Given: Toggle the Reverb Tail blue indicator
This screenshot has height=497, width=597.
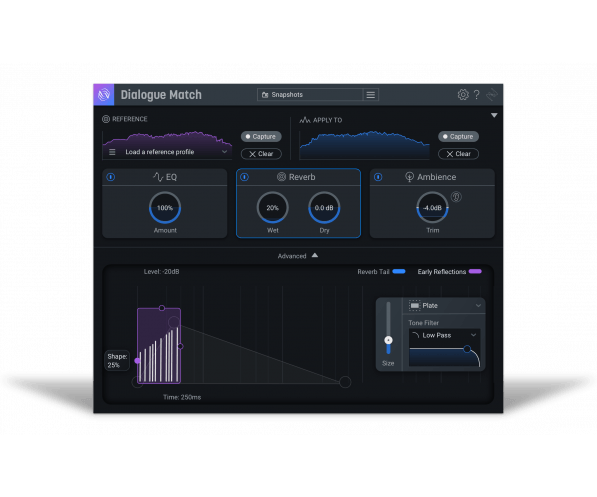Looking at the screenshot, I should [x=399, y=272].
